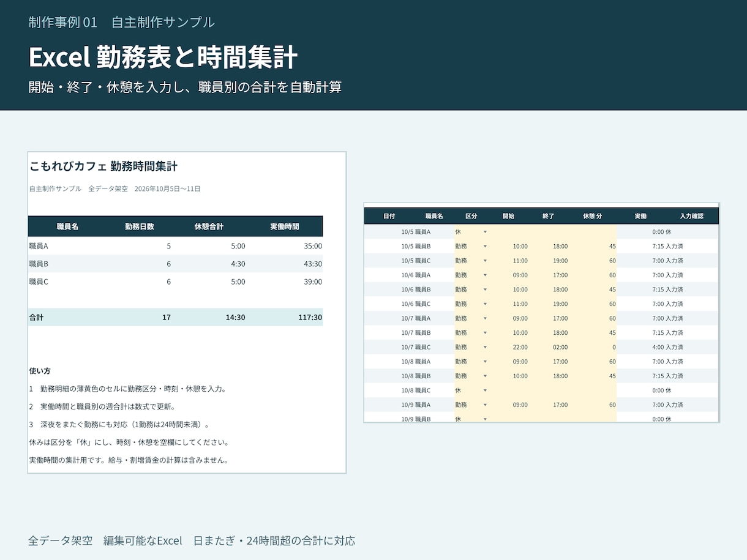Viewport: 747px width, 560px height.
Task: Open the 区分 dropdown in the 10/5 職員C row
Action: 485,261
